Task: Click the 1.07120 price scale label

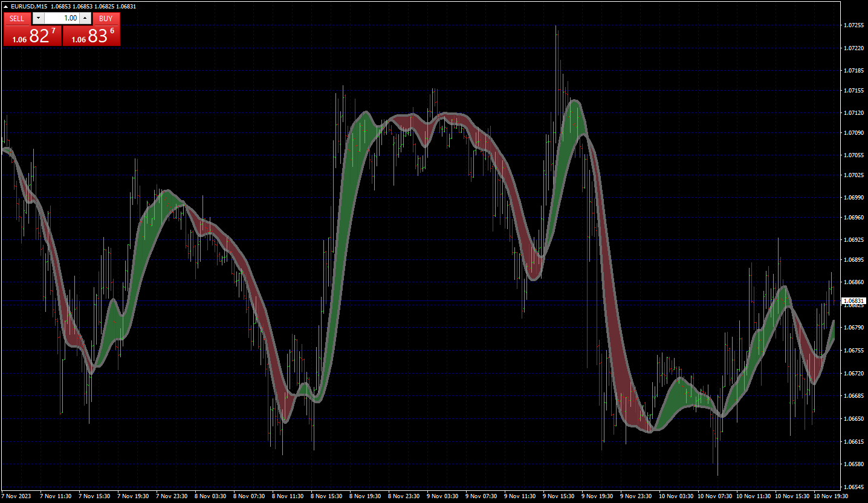Action: (853, 112)
